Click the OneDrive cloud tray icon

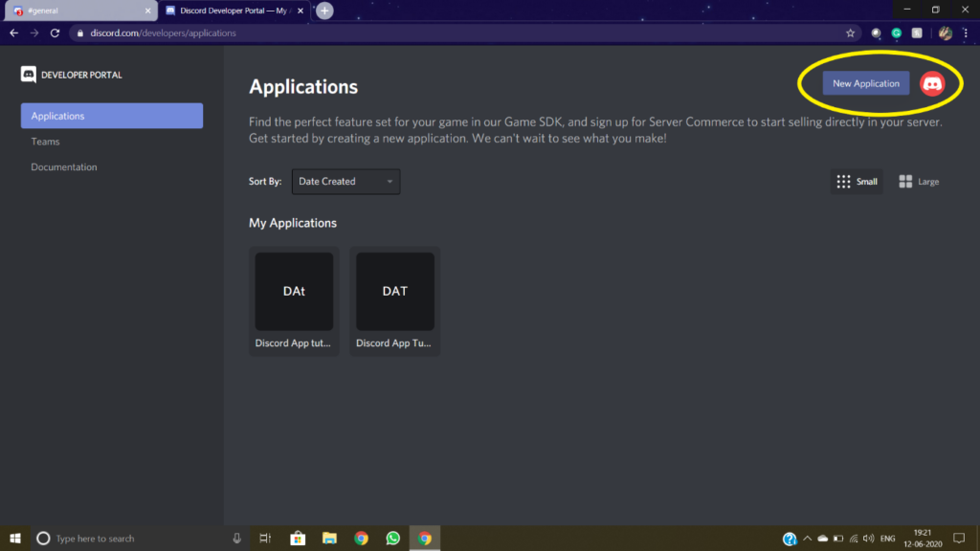point(822,538)
